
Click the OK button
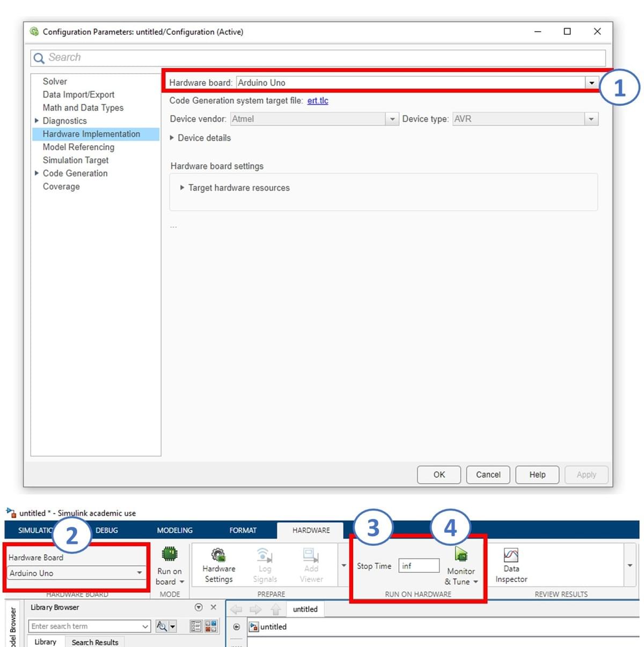(x=439, y=475)
